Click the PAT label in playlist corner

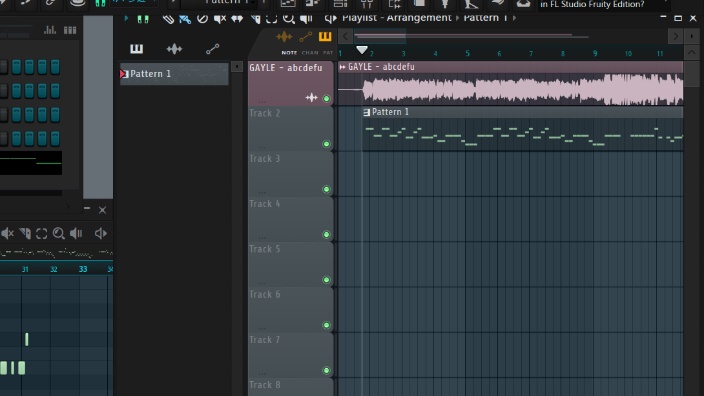(x=328, y=53)
